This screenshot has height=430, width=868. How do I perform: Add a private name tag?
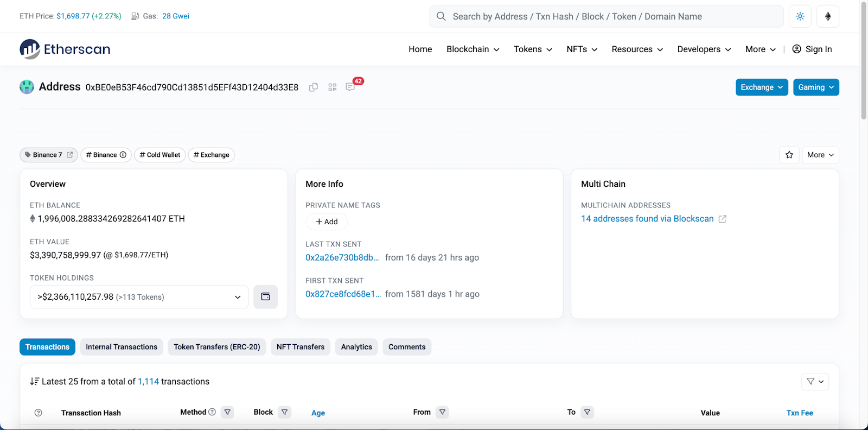327,222
